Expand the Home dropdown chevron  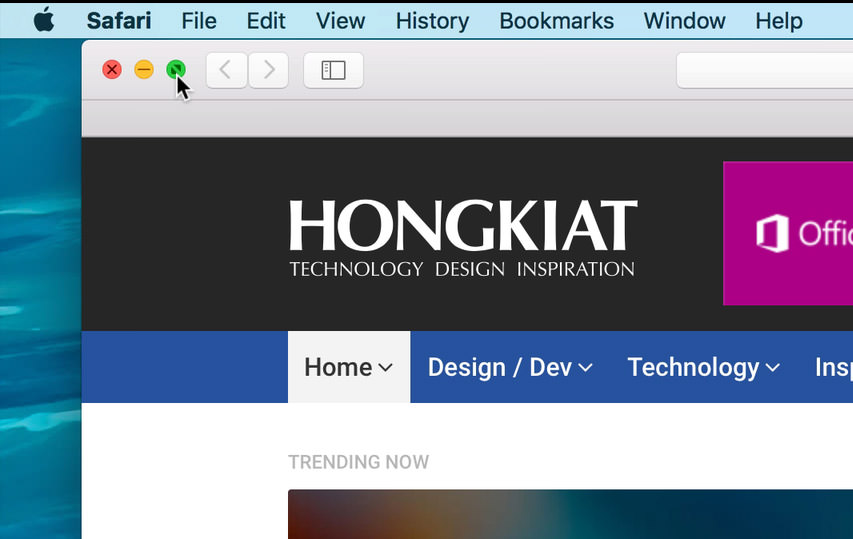pyautogui.click(x=385, y=368)
